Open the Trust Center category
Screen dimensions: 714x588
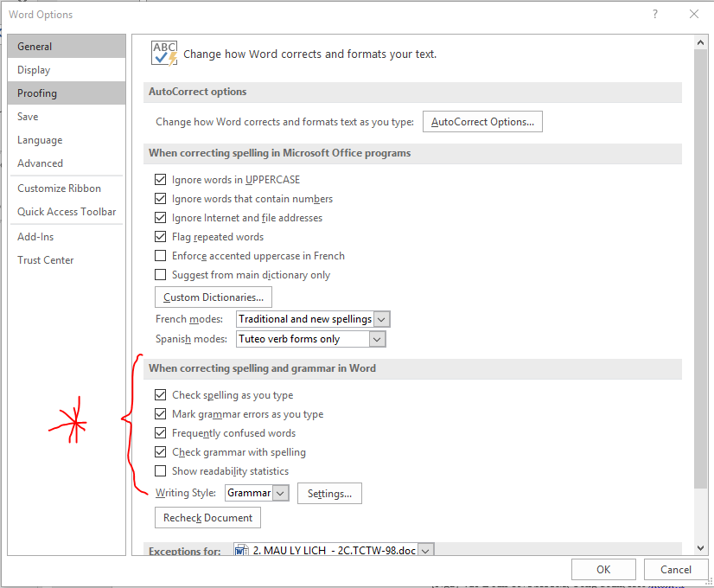[x=67, y=260]
